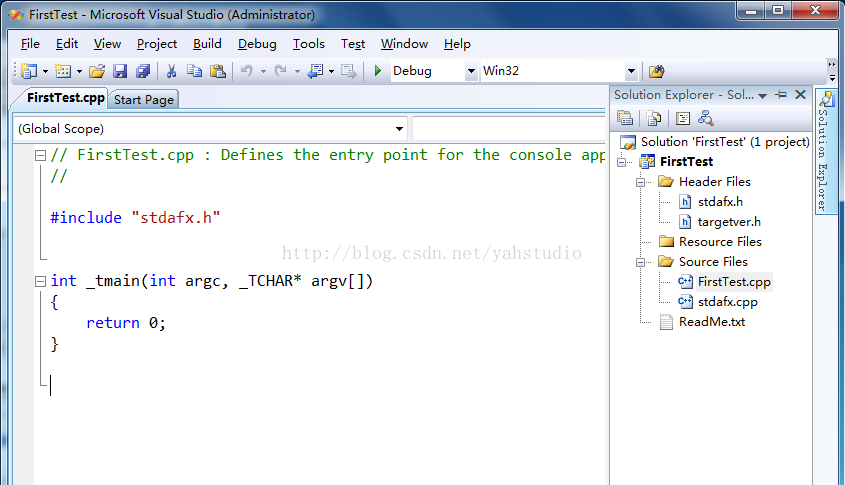Toggle auto-hide pin on Solution Explorer
This screenshot has width=845, height=485.
click(x=781, y=95)
